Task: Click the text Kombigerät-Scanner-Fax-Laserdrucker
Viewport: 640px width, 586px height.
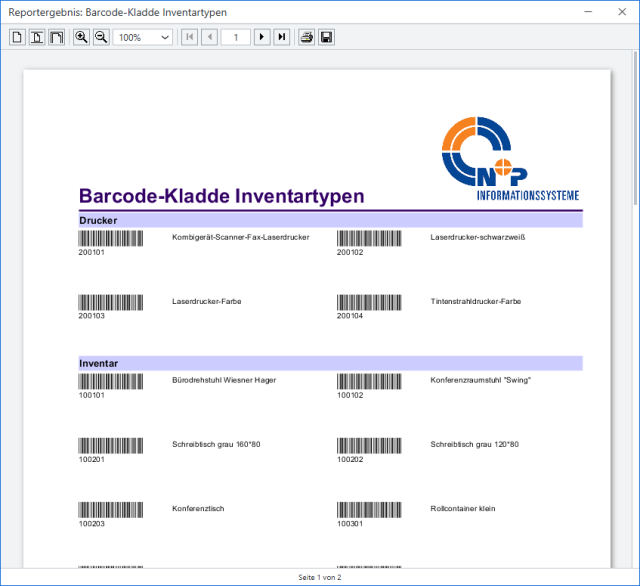Action: [x=240, y=237]
